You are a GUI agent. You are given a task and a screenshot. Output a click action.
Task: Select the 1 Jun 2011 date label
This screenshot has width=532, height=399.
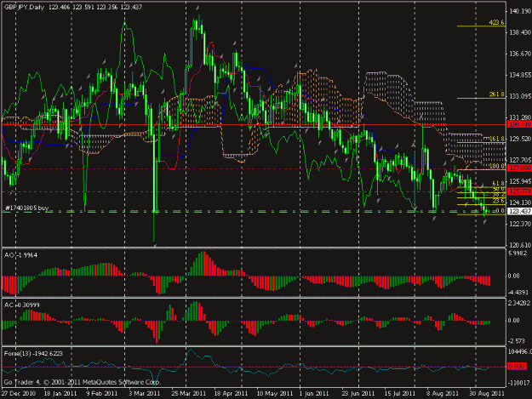tap(314, 394)
